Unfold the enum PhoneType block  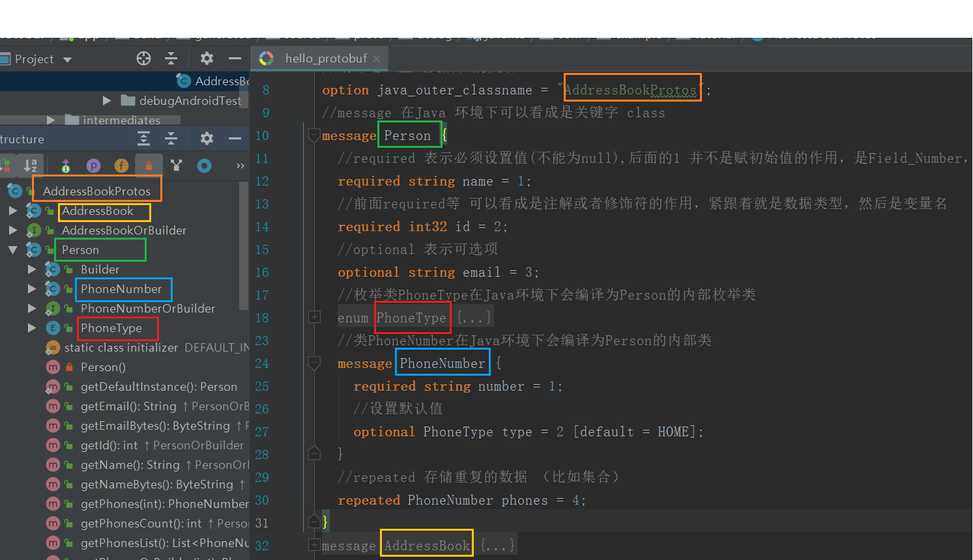click(314, 317)
